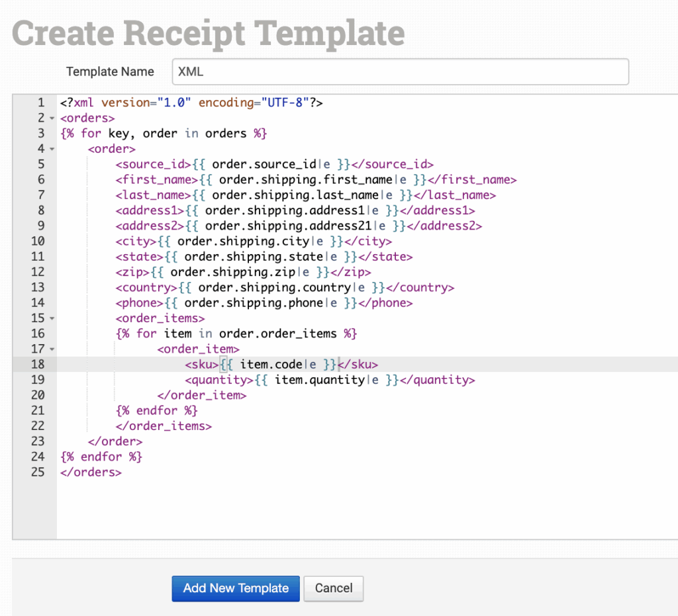
Task: Select line number 18 in the gutter
Action: click(x=38, y=365)
